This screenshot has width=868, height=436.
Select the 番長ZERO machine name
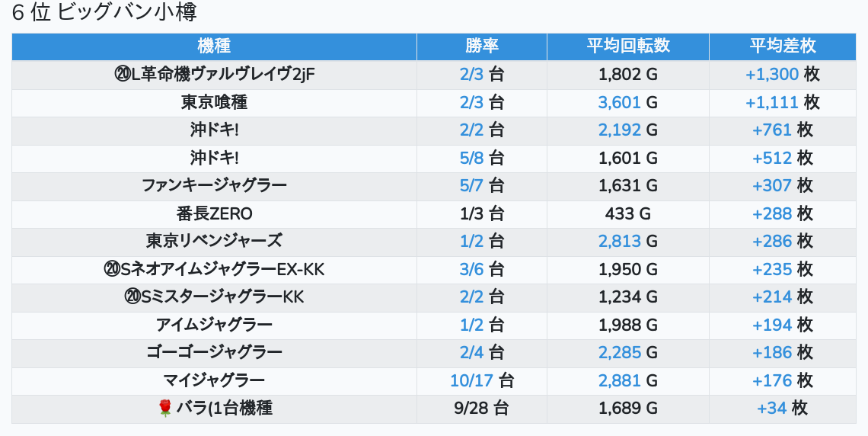point(214,213)
